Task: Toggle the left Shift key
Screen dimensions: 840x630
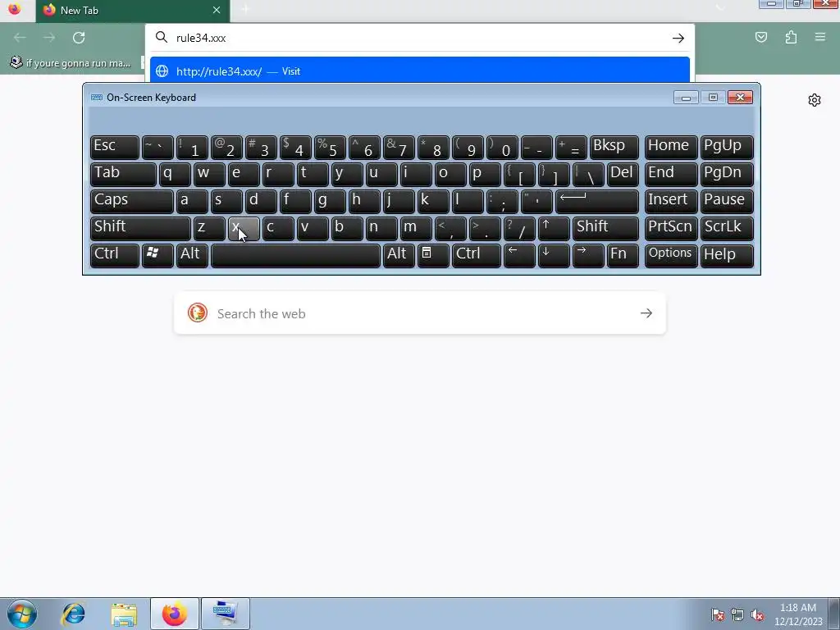Action: (x=140, y=228)
